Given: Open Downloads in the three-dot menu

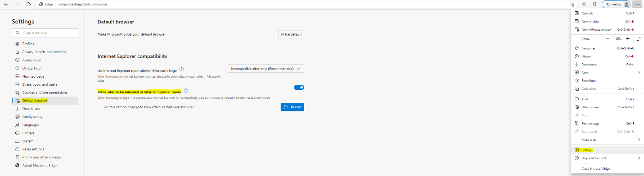Looking at the screenshot, I should (x=607, y=65).
